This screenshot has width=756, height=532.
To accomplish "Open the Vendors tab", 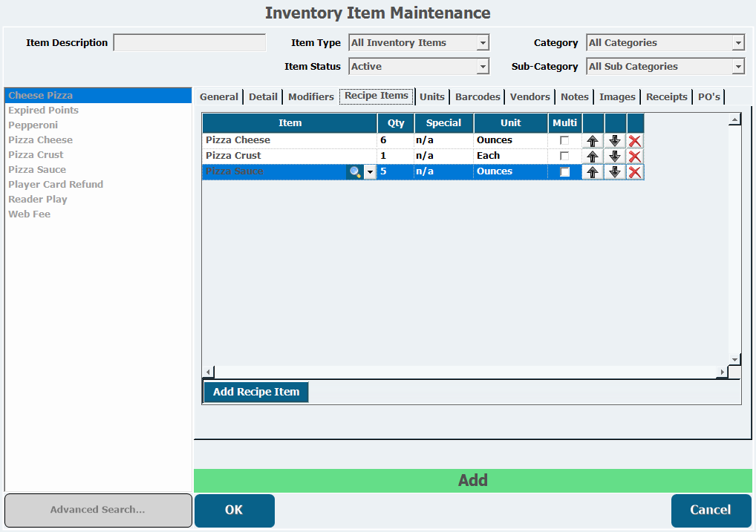I will pyautogui.click(x=529, y=97).
